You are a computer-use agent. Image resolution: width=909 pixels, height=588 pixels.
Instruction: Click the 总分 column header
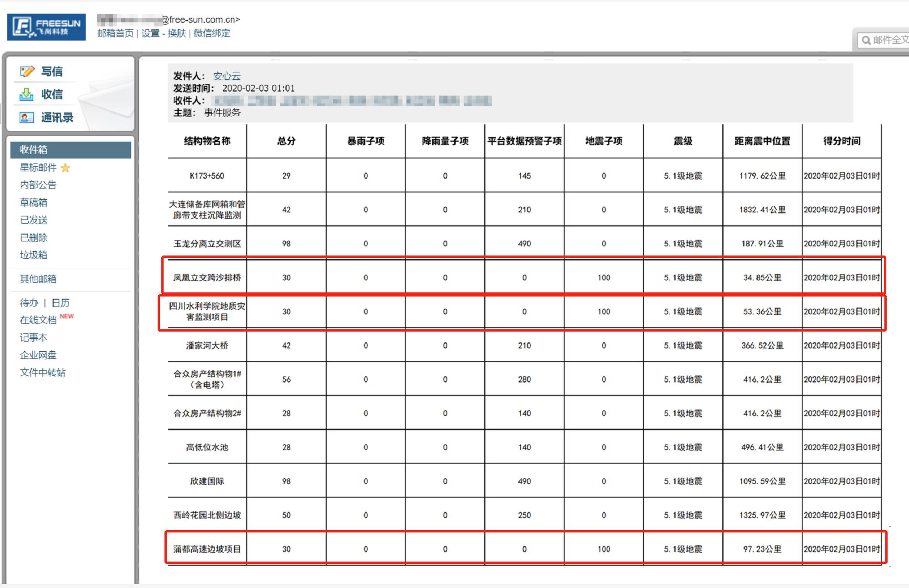click(286, 141)
